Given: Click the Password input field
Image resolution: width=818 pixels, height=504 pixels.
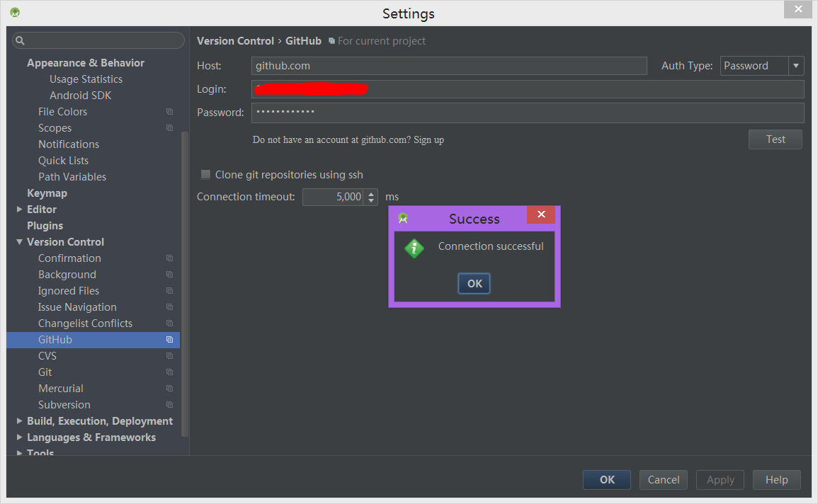Looking at the screenshot, I should (528, 113).
